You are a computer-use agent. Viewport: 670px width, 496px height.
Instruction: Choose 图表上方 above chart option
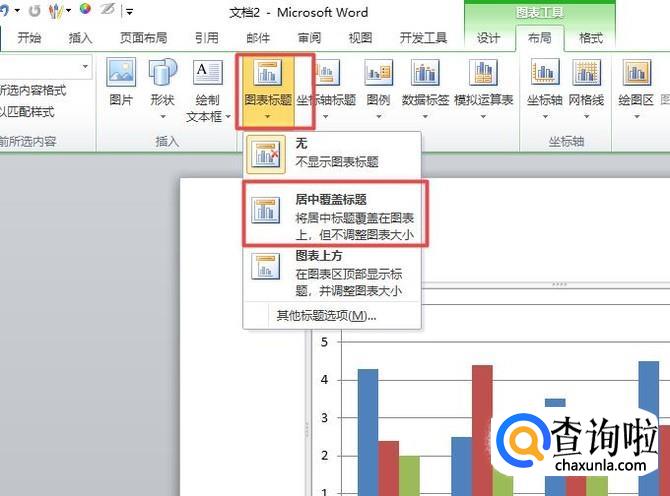(x=332, y=273)
